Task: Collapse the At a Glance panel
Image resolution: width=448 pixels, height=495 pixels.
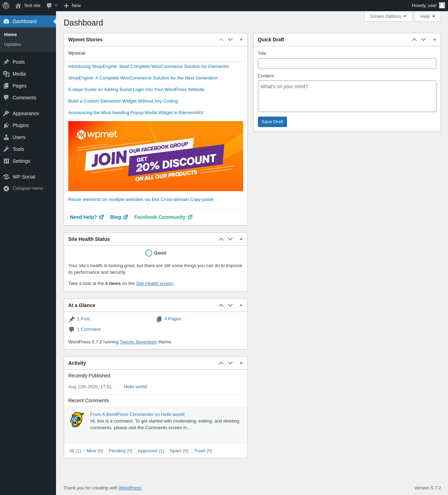Action: coord(241,305)
